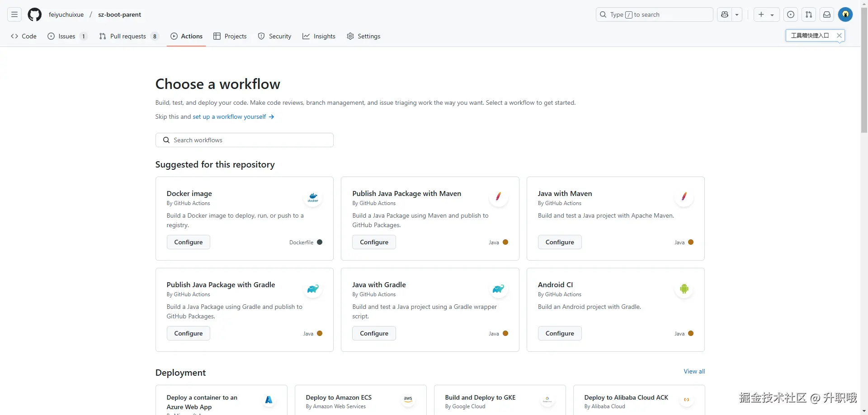The image size is (868, 415).
Task: Click the Android robot icon on Android CI card
Action: point(684,289)
